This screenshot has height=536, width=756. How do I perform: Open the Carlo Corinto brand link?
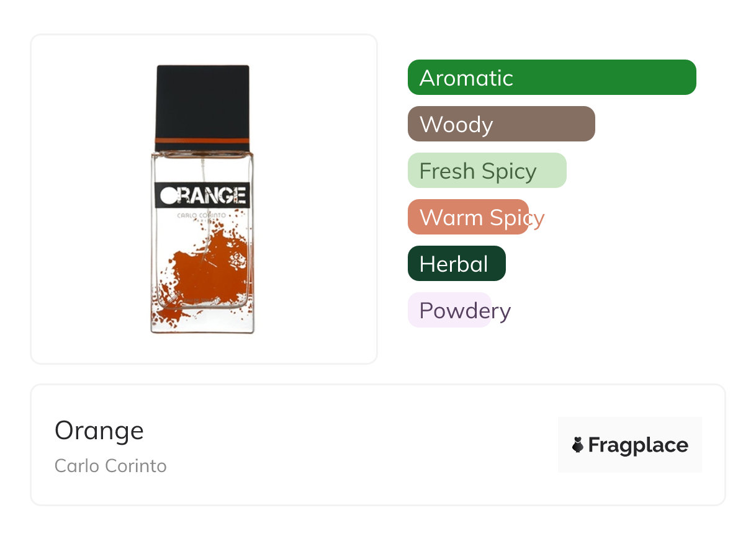click(x=110, y=465)
